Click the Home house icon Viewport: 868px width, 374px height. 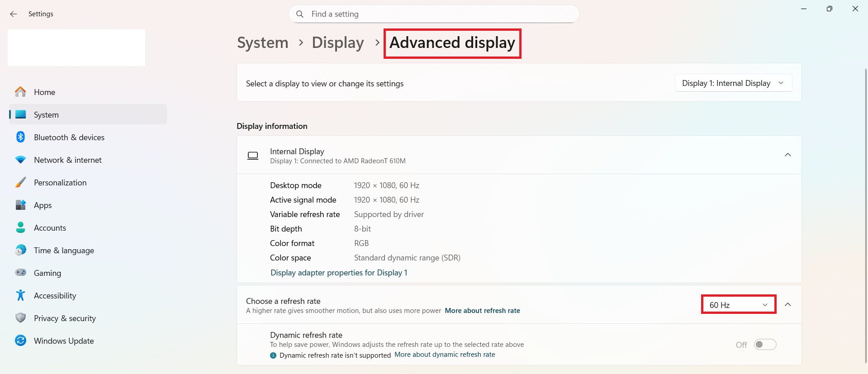click(x=20, y=92)
